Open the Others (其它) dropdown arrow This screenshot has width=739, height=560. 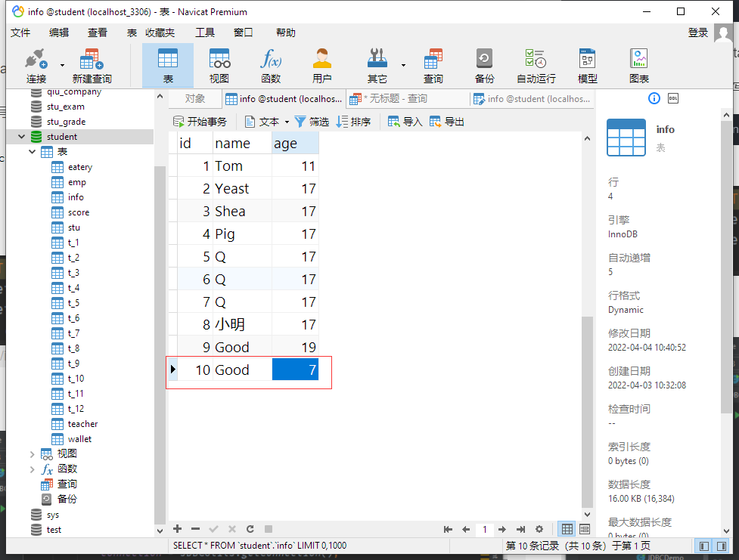[403, 66]
